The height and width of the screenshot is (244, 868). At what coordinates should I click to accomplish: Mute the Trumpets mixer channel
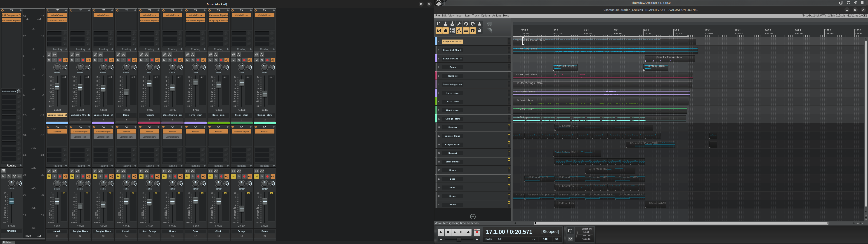point(141,60)
